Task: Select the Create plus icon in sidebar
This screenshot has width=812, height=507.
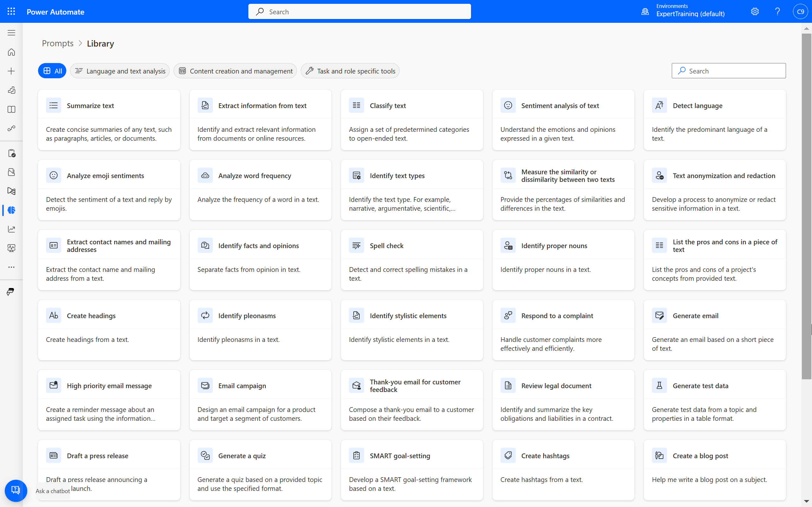Action: (x=11, y=71)
